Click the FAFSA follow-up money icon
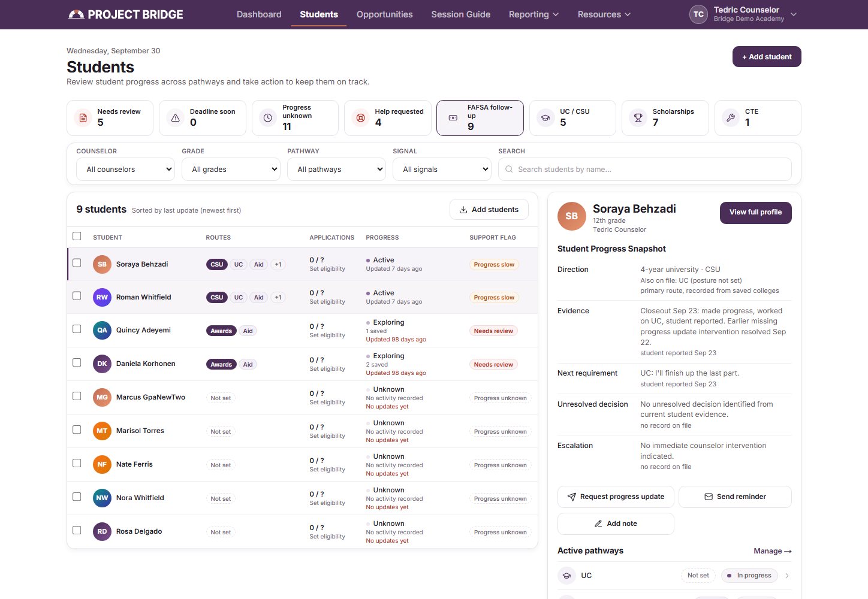The image size is (868, 599). 453,118
